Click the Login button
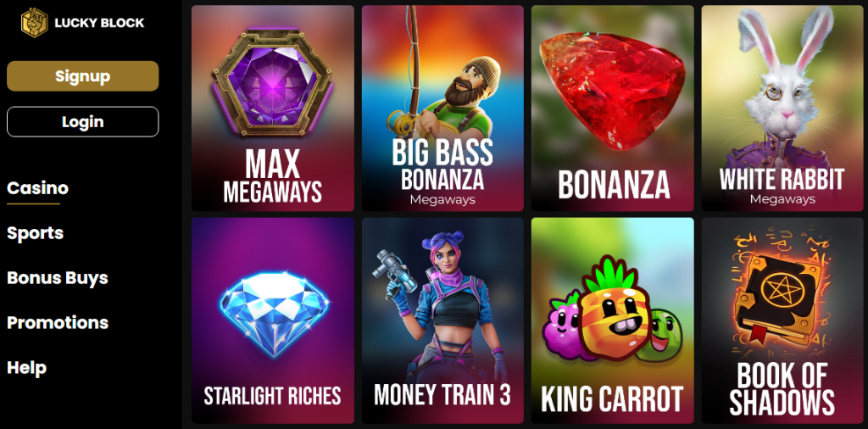868x429 pixels. pyautogui.click(x=83, y=122)
